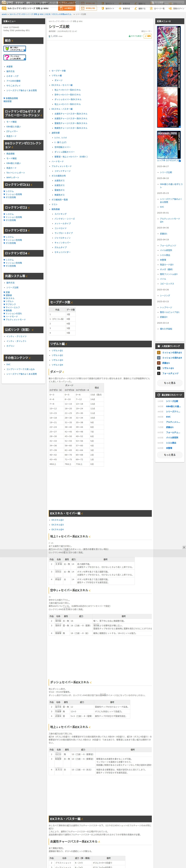Click the pencil icon beside 公式リンク（別窓）
The width and height of the screenshot is (186, 868).
[32, 330]
